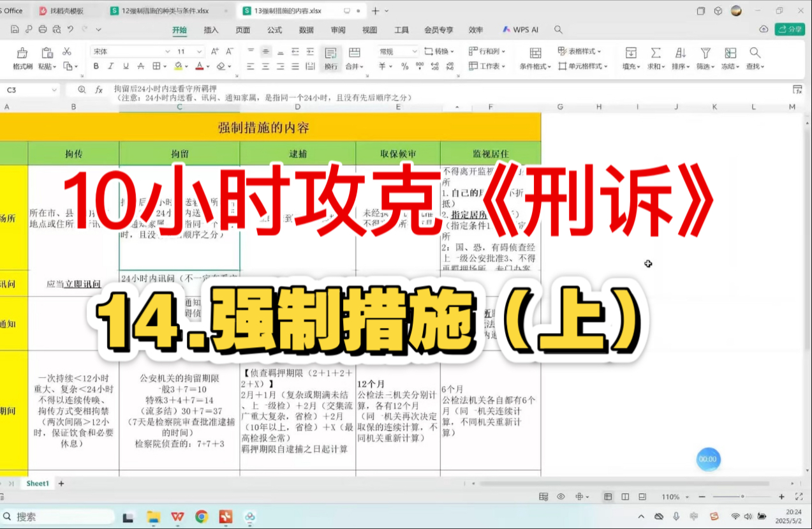Toggle middle vertical alignment
812x529 pixels.
coord(265,52)
